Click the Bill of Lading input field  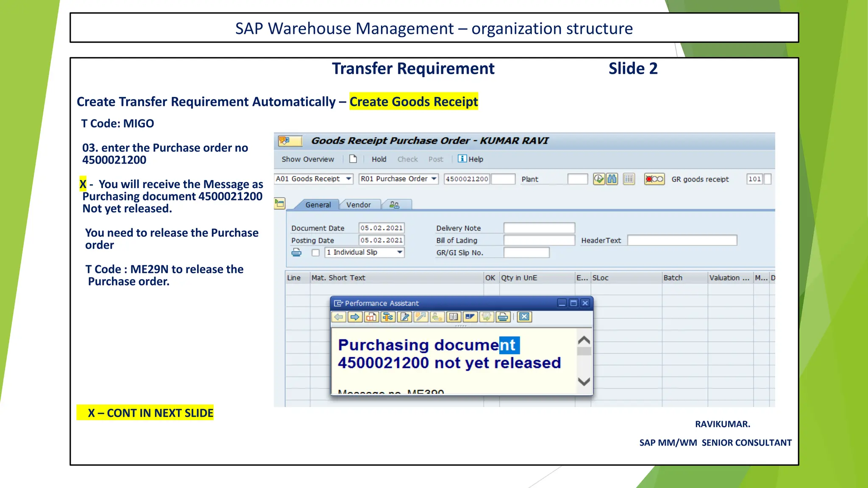pos(539,240)
